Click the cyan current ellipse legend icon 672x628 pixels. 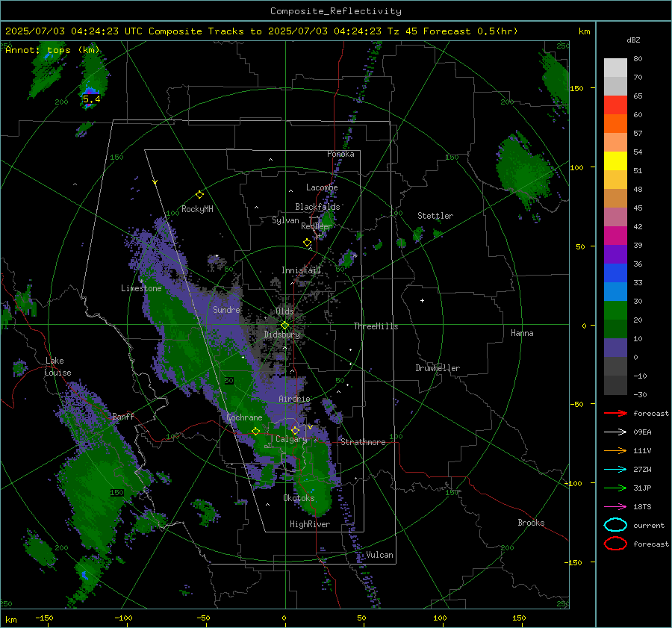click(x=615, y=525)
